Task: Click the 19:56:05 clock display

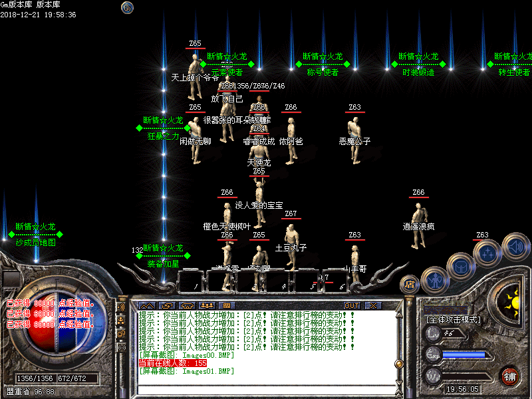Action: [x=462, y=389]
